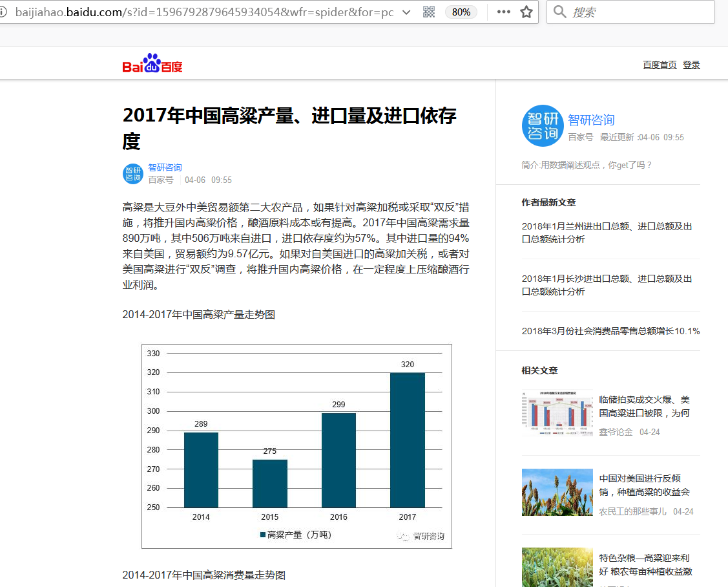Open article about 2018年1月兰州进出口总额
The image size is (728, 587).
tap(607, 233)
